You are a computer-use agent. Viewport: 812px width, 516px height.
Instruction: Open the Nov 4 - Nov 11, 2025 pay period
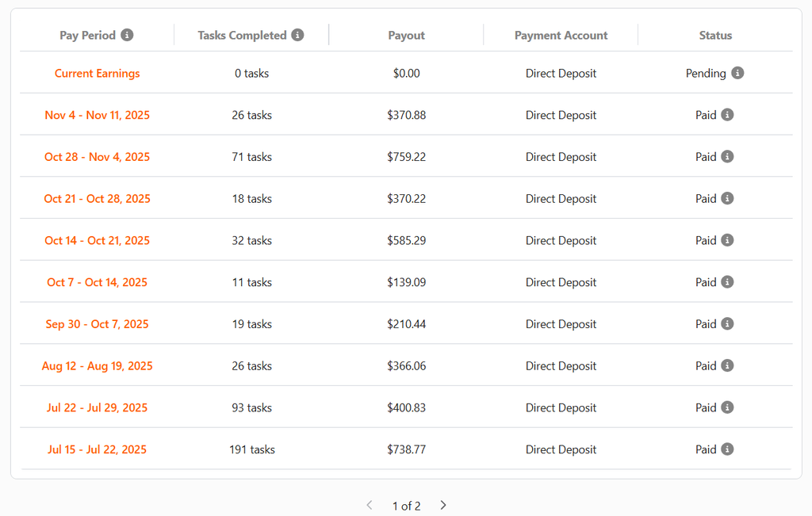tap(98, 115)
